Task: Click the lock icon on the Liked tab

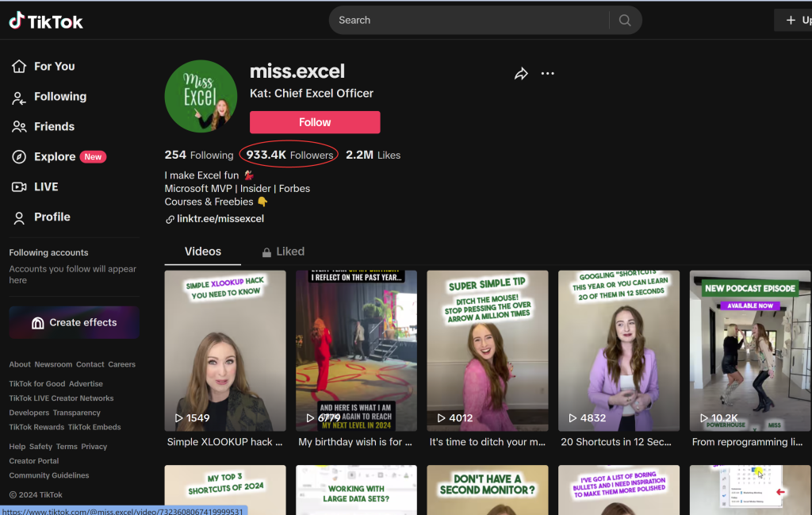Action: tap(266, 252)
